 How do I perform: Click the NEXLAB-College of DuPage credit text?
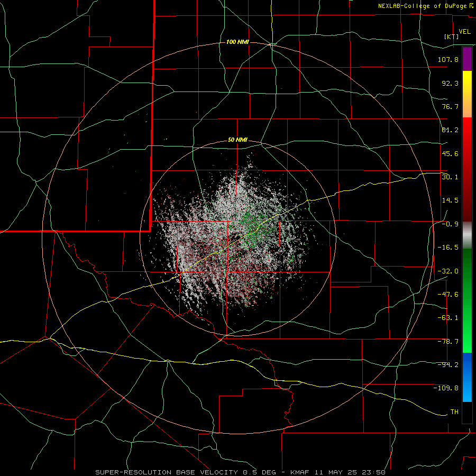[x=422, y=6]
